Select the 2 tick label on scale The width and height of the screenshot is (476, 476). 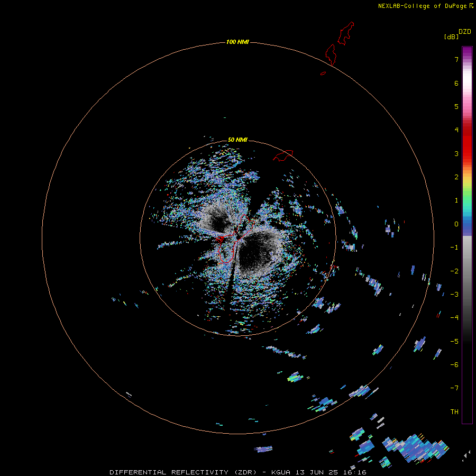click(456, 177)
